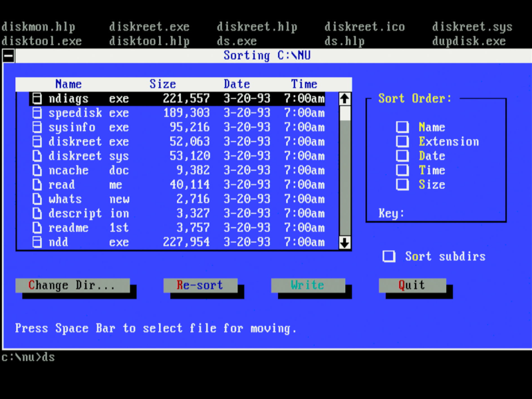Click the document icon beside ncache doc
This screenshot has width=532, height=399.
coord(37,170)
